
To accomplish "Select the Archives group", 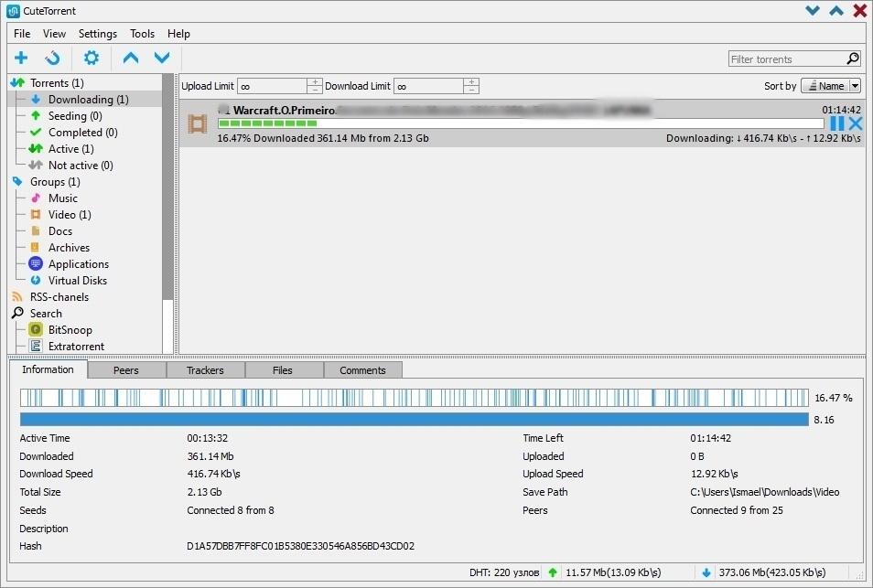I will (69, 248).
